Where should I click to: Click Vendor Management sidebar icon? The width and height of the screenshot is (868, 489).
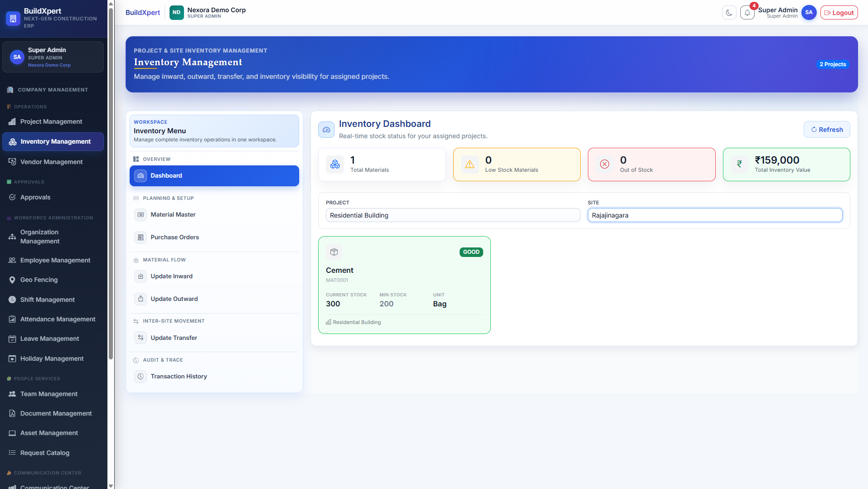click(x=12, y=162)
